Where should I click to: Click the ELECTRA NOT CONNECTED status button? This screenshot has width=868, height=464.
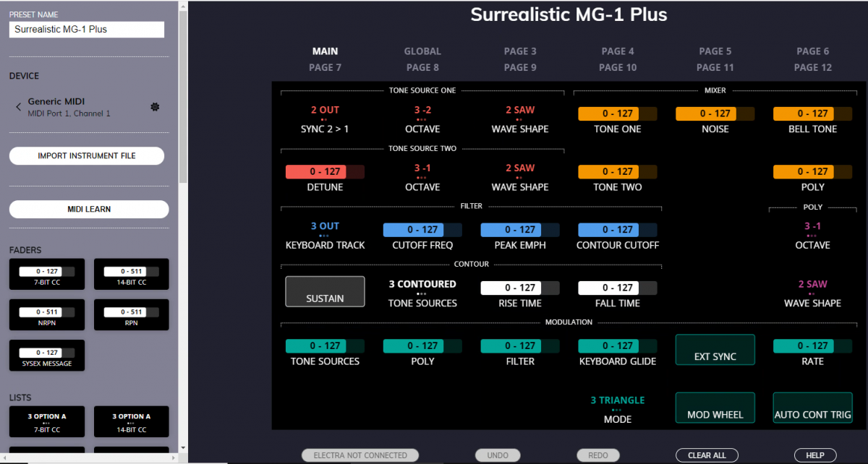[360, 455]
